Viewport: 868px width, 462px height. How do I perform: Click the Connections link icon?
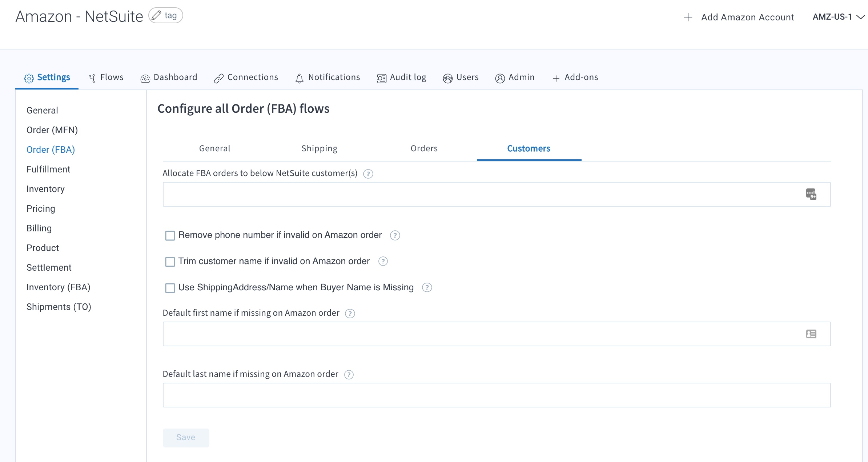218,78
